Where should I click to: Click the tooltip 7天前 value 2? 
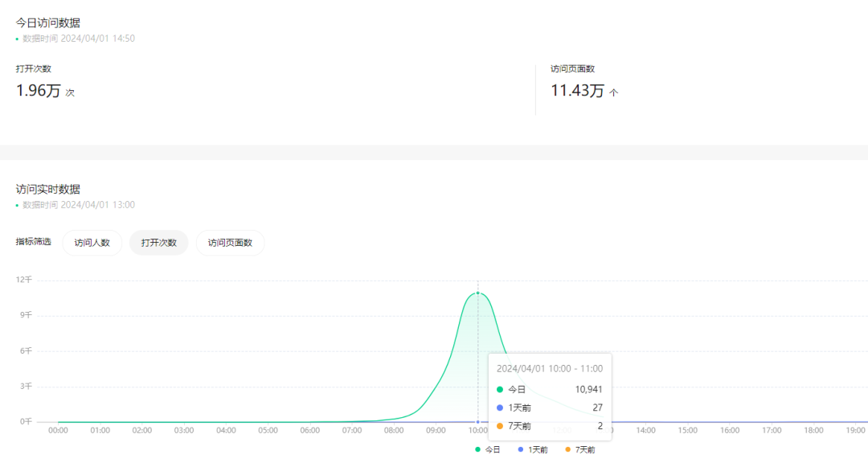[600, 426]
